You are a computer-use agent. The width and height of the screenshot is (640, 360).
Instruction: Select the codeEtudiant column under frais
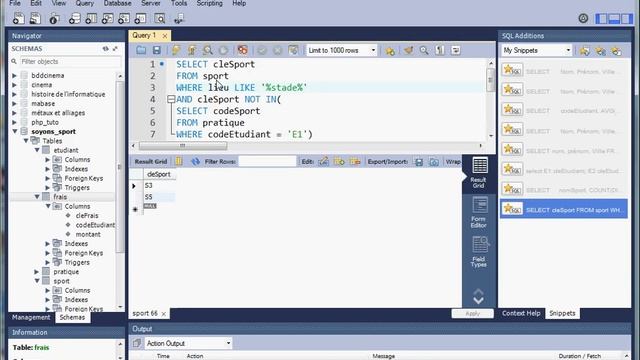(x=95, y=225)
